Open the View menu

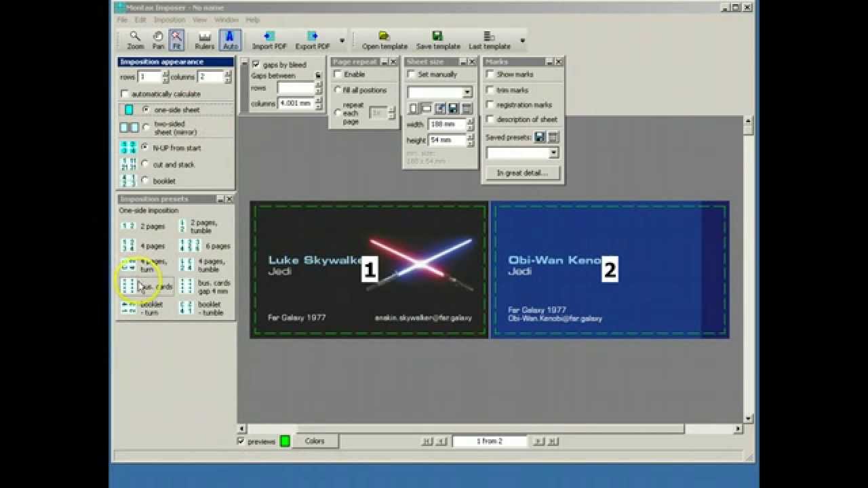(x=199, y=20)
